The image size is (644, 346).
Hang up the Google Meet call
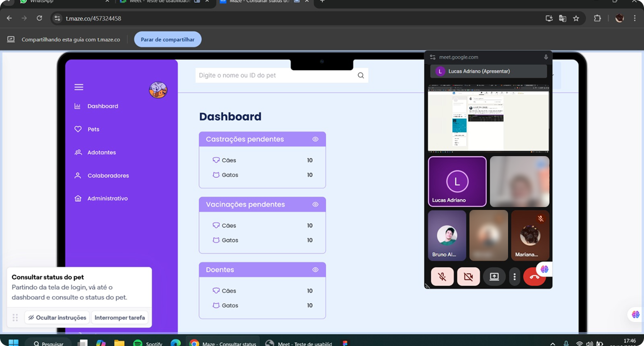534,276
